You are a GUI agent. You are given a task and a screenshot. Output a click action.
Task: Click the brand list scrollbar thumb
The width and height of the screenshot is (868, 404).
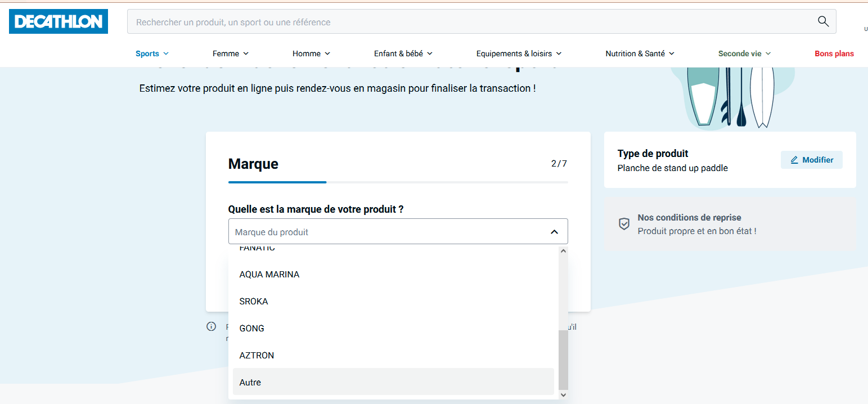563,360
